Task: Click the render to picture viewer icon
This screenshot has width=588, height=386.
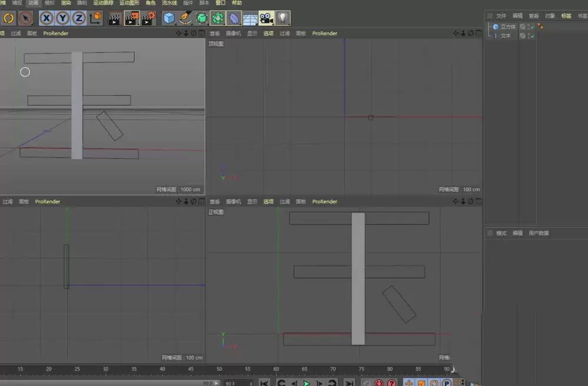Action: (x=131, y=18)
